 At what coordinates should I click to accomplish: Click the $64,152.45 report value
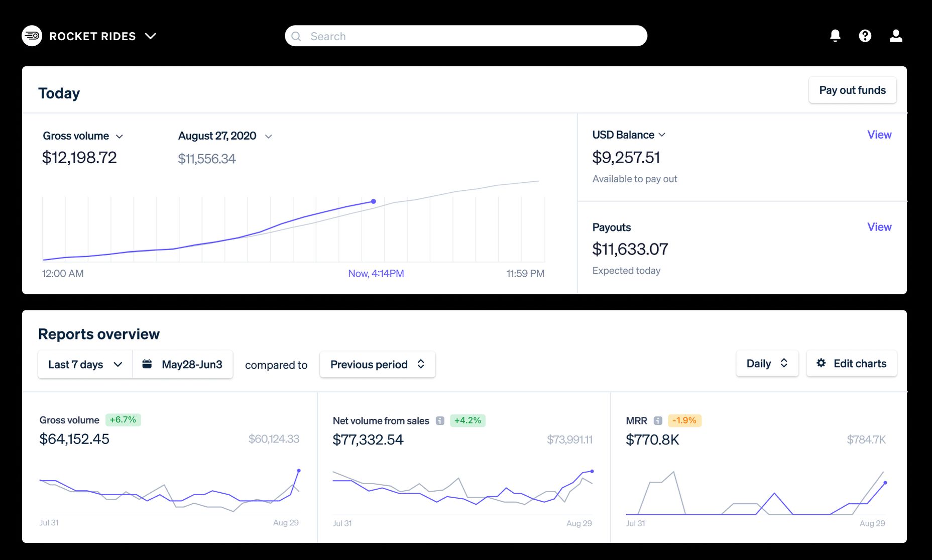click(74, 439)
